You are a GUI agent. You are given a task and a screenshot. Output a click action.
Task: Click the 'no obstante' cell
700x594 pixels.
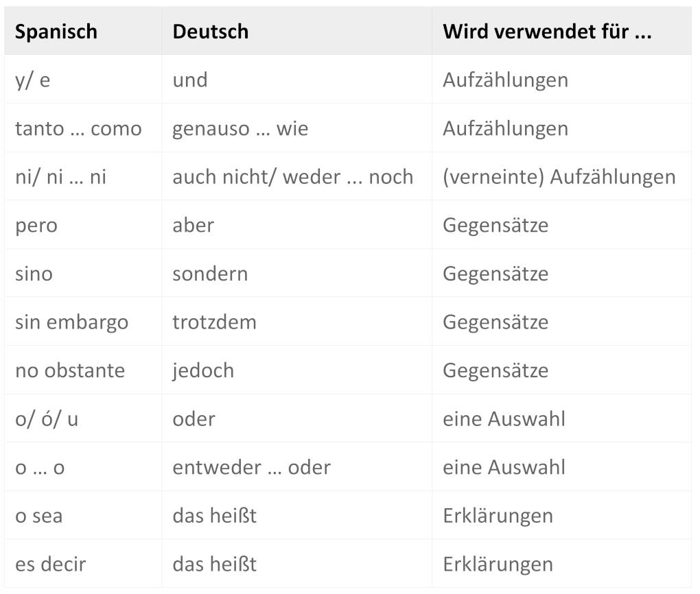click(70, 371)
